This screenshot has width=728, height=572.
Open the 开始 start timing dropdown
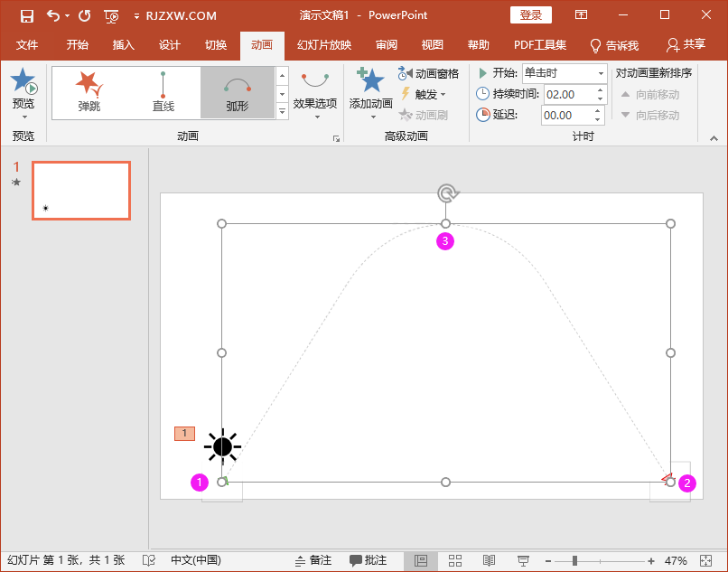(601, 73)
